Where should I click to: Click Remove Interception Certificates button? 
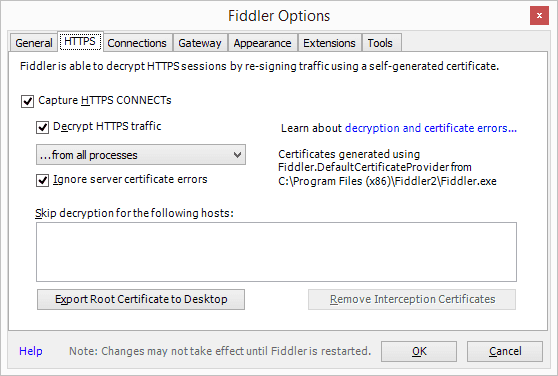[x=412, y=299]
